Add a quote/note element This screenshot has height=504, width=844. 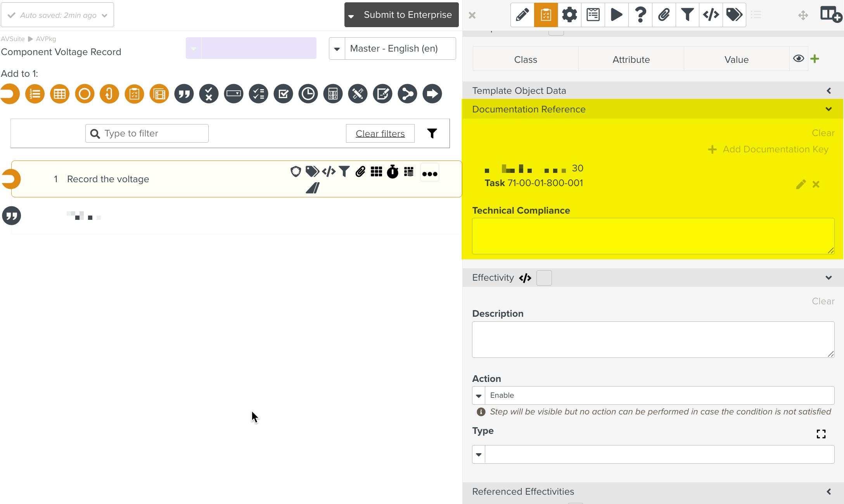184,94
